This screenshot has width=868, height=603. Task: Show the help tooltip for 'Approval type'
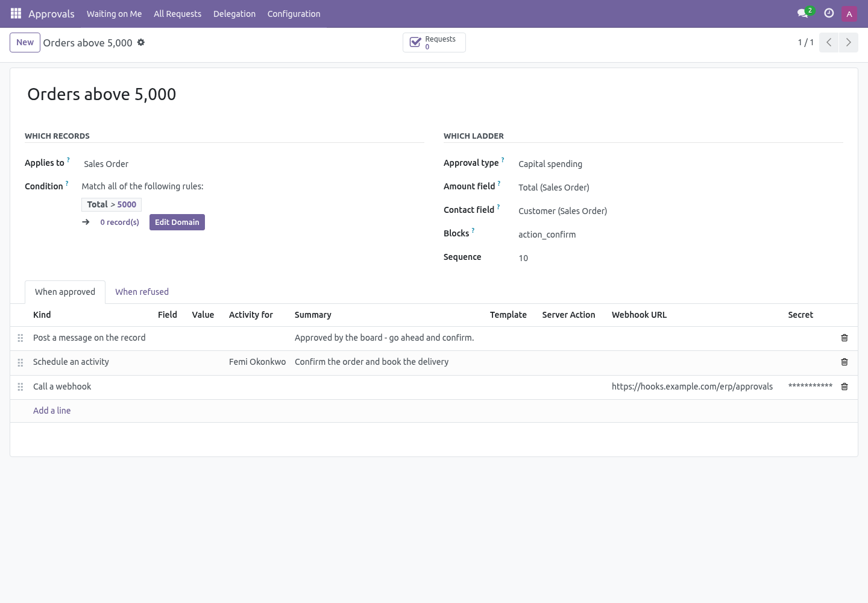[503, 160]
